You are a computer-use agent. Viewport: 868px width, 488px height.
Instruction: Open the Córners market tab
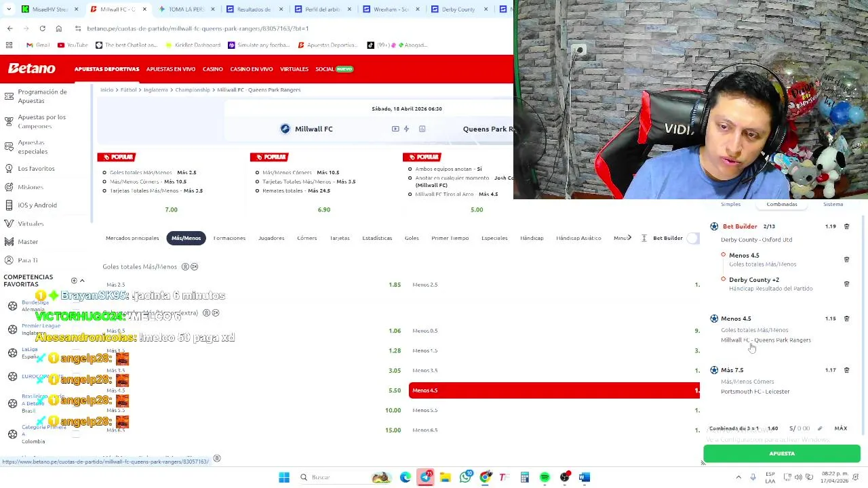pyautogui.click(x=307, y=238)
